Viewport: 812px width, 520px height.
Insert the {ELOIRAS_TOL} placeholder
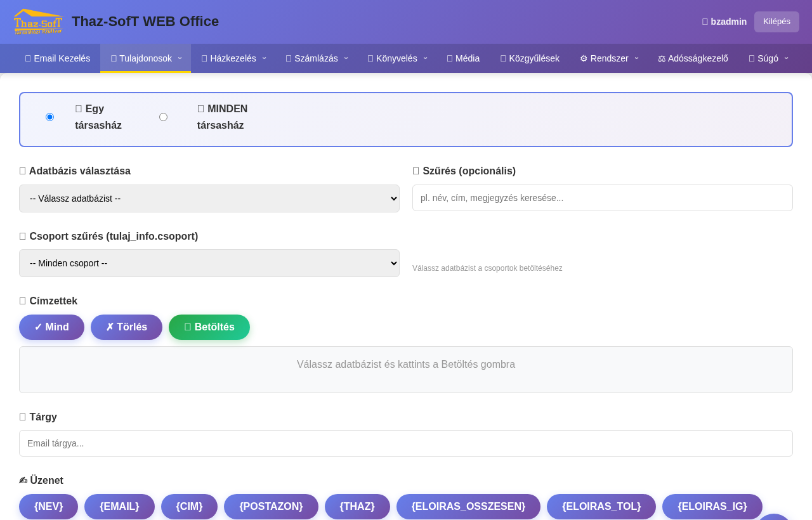(x=601, y=507)
